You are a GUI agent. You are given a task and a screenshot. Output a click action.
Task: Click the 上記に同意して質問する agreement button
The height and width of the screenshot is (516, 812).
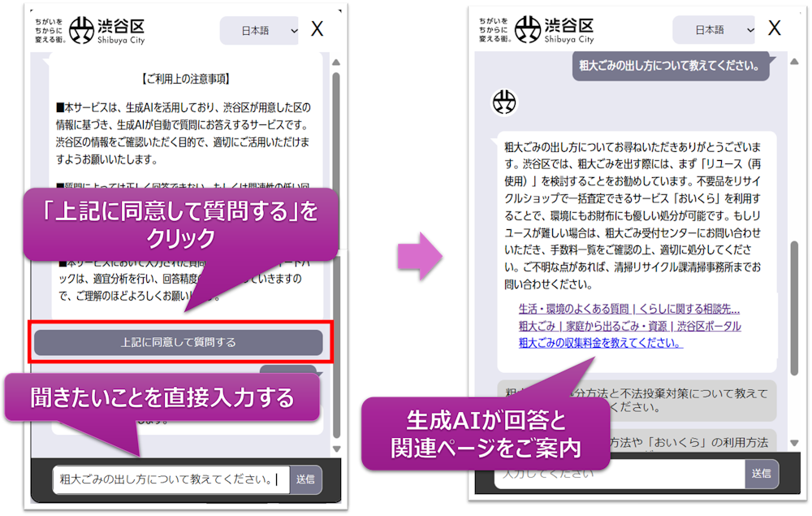coord(179,343)
